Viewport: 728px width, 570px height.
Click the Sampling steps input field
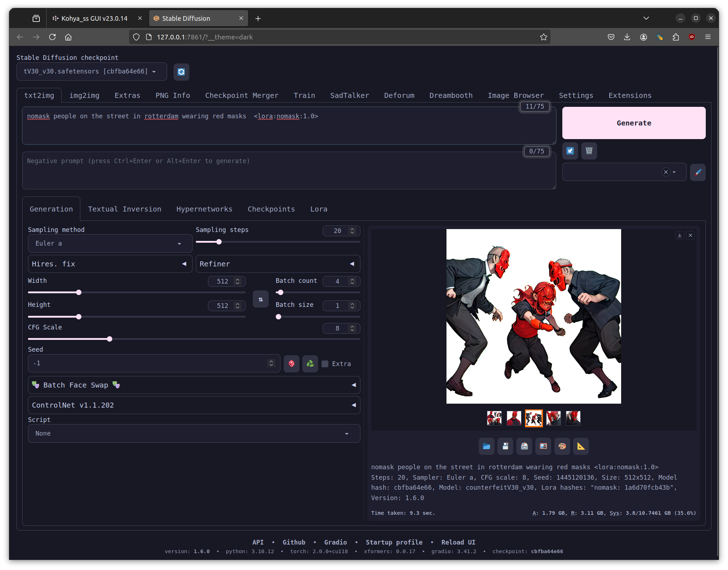point(337,231)
